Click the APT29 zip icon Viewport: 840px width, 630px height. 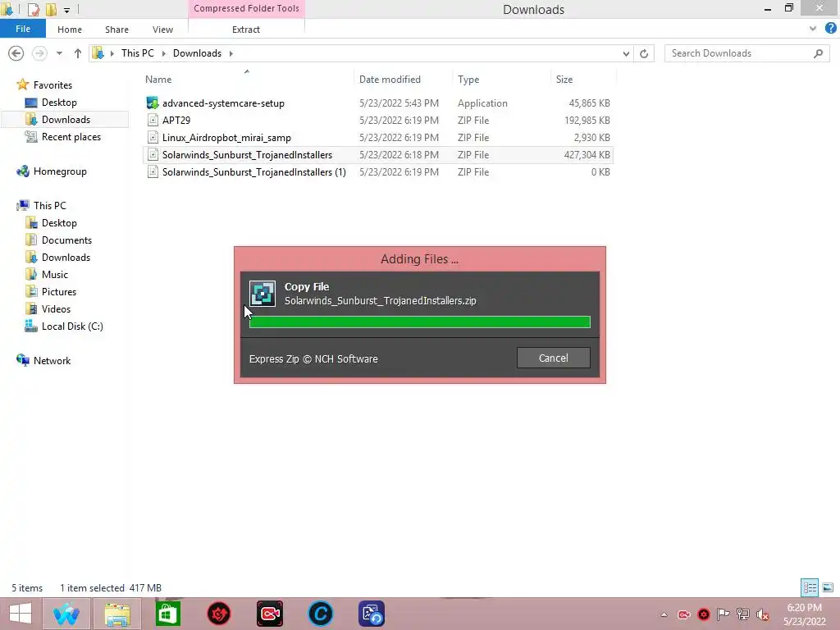[152, 120]
